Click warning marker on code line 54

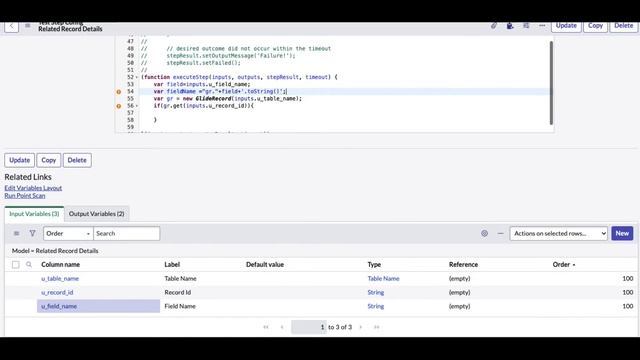(119, 92)
